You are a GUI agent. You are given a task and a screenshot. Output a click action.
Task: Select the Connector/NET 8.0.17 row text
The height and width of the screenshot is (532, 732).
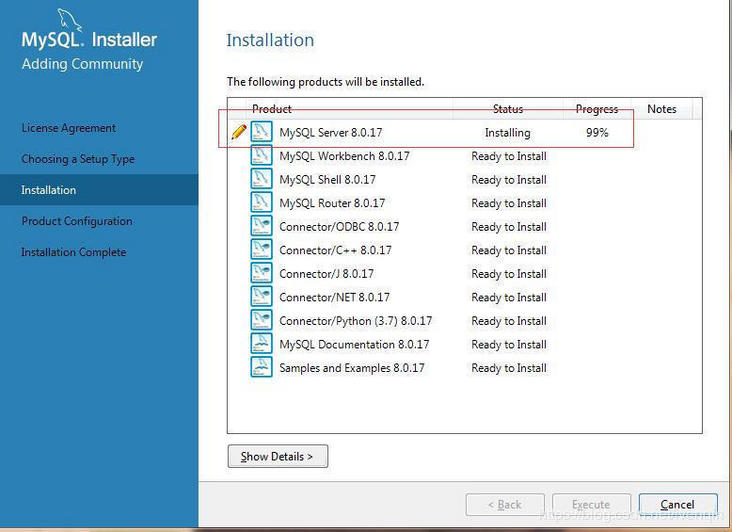point(335,297)
